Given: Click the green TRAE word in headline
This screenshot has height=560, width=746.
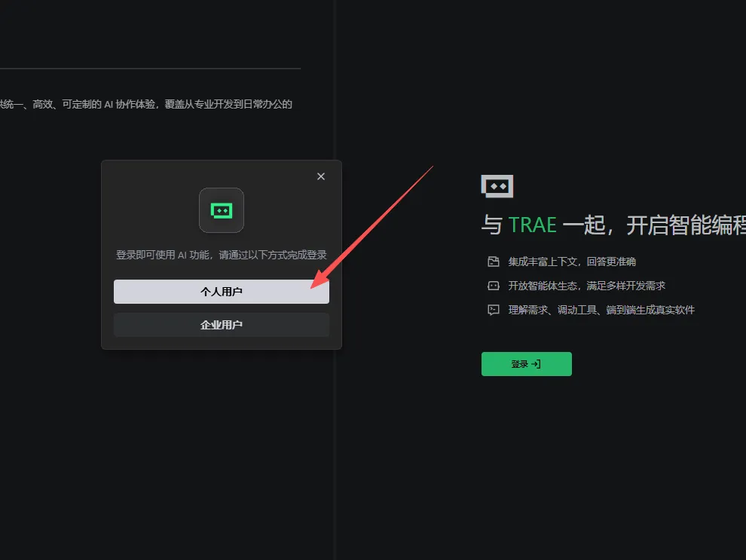Looking at the screenshot, I should point(533,225).
